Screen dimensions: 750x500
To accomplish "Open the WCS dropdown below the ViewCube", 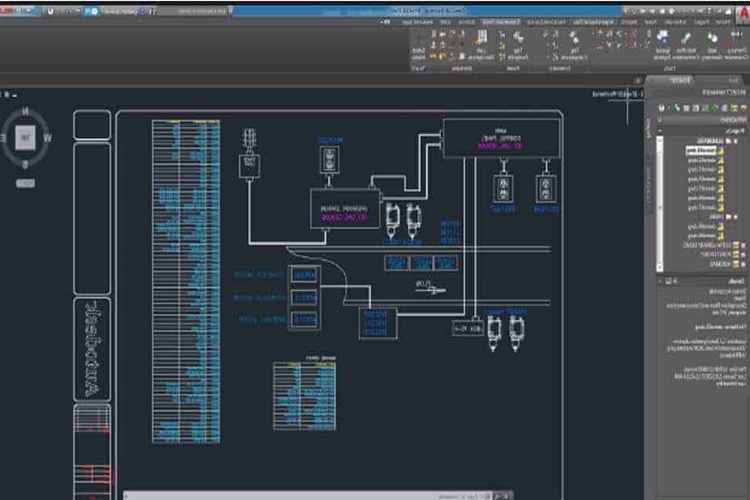I will point(25,183).
